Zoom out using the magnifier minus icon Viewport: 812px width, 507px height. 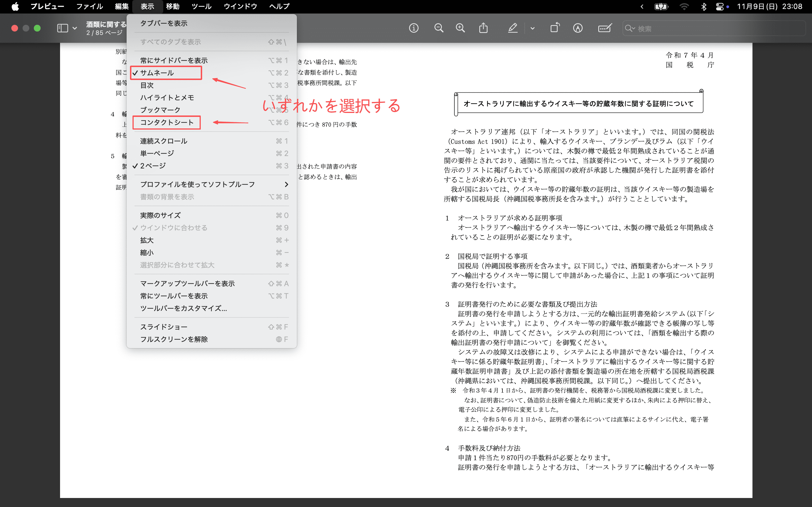click(x=438, y=28)
